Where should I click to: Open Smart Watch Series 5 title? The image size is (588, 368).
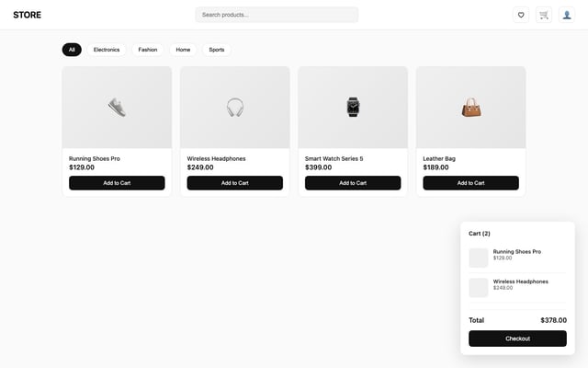(x=334, y=158)
